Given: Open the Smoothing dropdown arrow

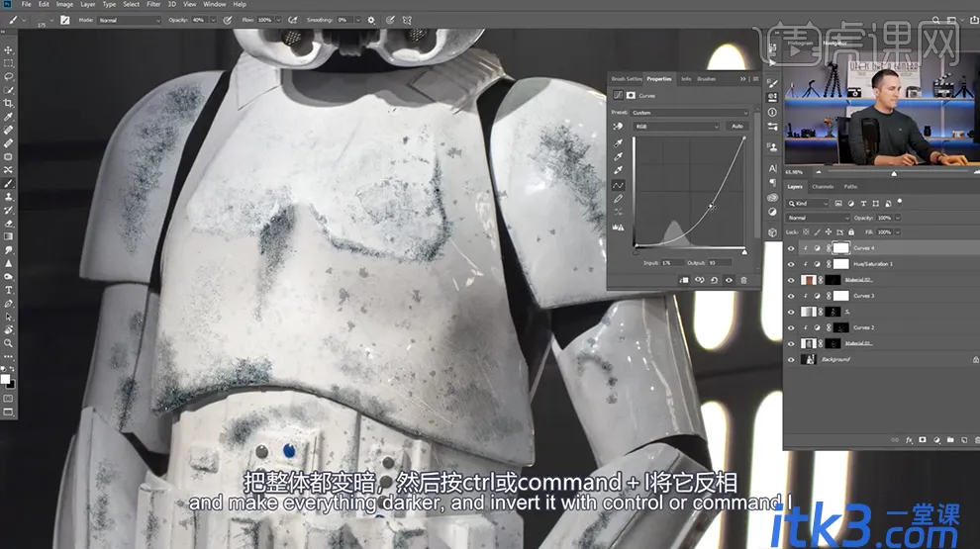Looking at the screenshot, I should [357, 20].
